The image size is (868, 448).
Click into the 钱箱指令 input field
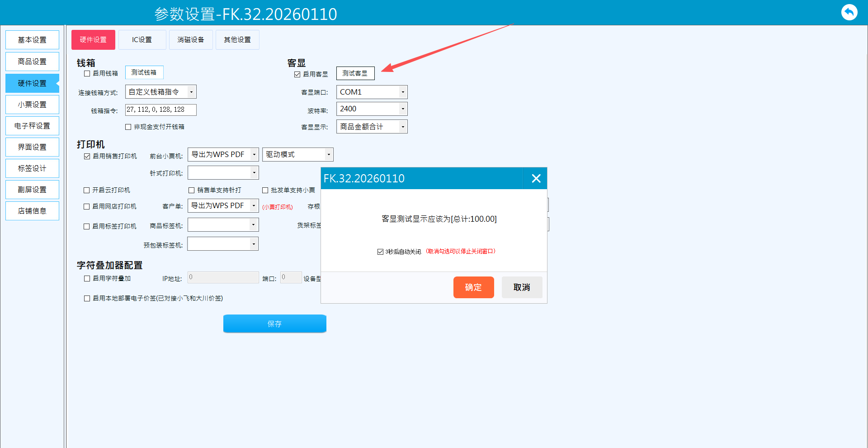click(x=160, y=110)
